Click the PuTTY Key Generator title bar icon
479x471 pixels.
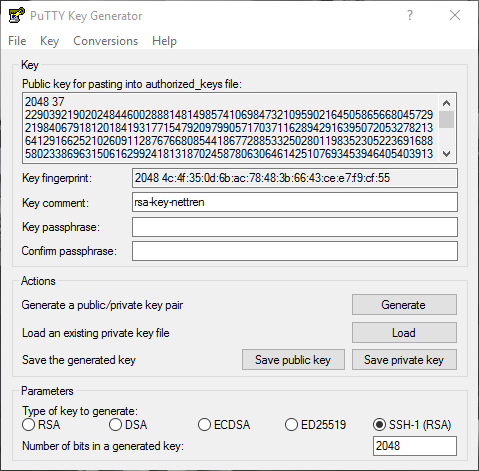[16, 15]
